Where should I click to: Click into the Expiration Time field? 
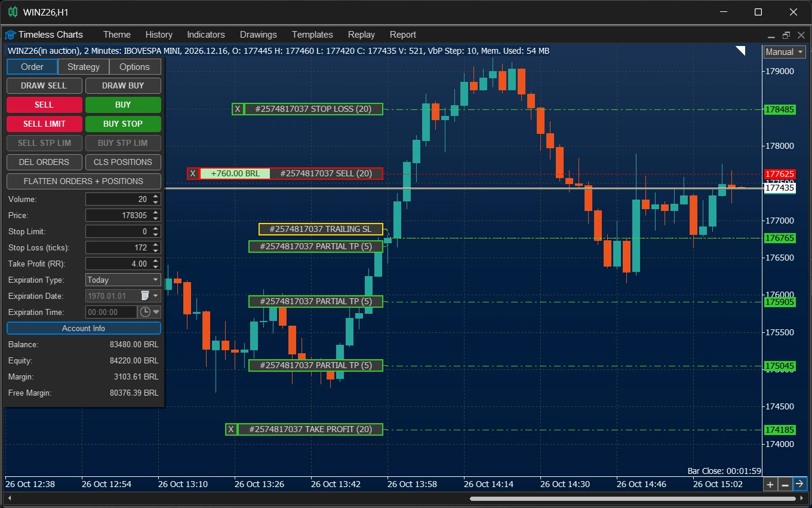tap(111, 312)
